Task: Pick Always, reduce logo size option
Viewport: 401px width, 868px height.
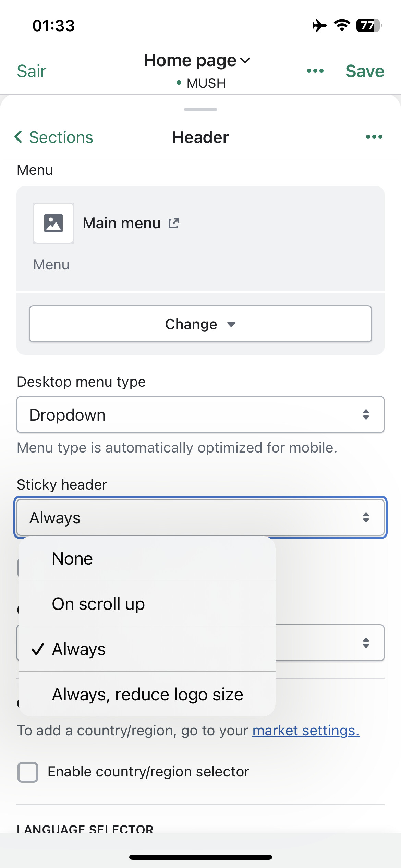Action: pyautogui.click(x=147, y=695)
